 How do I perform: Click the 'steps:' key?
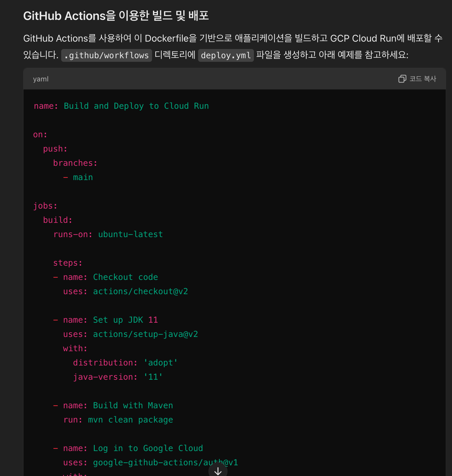[68, 263]
